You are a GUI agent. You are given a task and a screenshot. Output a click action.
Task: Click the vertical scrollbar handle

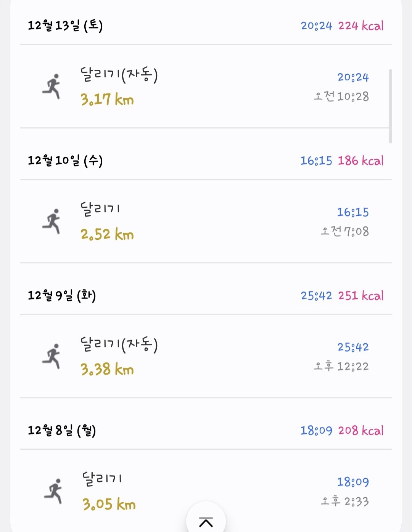click(x=390, y=106)
